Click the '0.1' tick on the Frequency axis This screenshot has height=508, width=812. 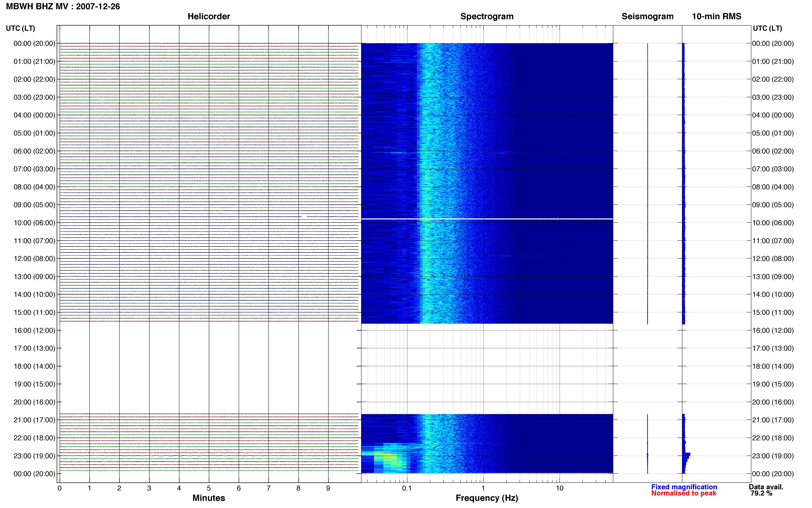(x=407, y=488)
